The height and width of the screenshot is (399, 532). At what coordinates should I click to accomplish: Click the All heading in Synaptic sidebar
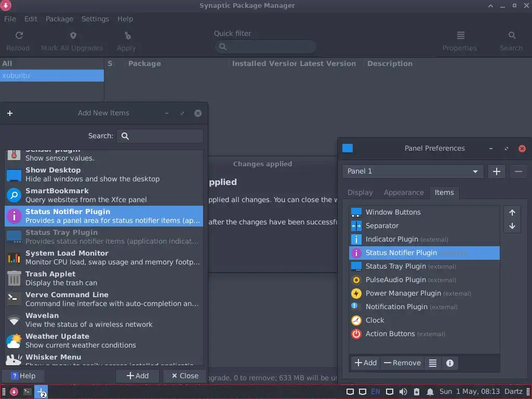click(x=7, y=64)
